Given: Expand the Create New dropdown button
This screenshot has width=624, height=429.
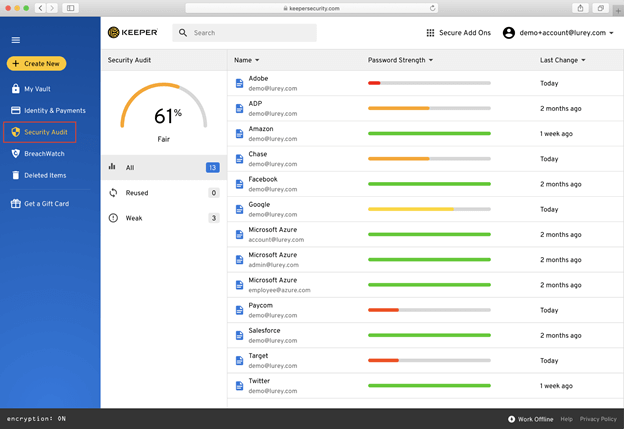Looking at the screenshot, I should click(x=36, y=64).
